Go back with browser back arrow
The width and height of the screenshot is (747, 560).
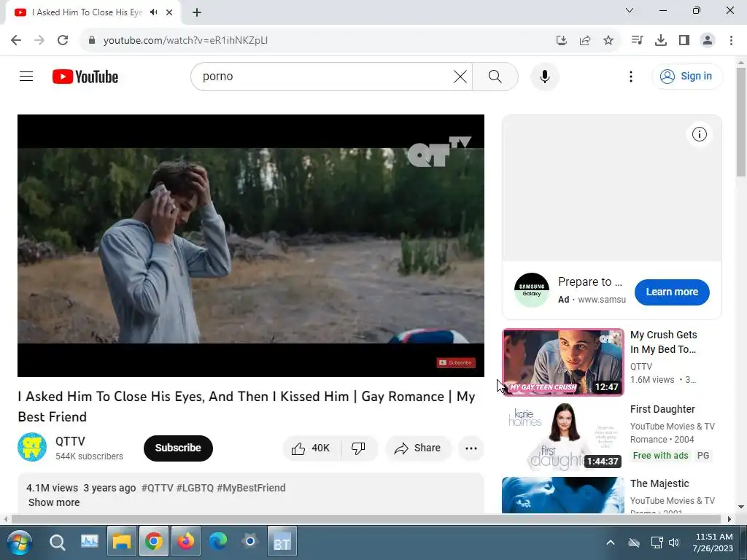tap(16, 40)
